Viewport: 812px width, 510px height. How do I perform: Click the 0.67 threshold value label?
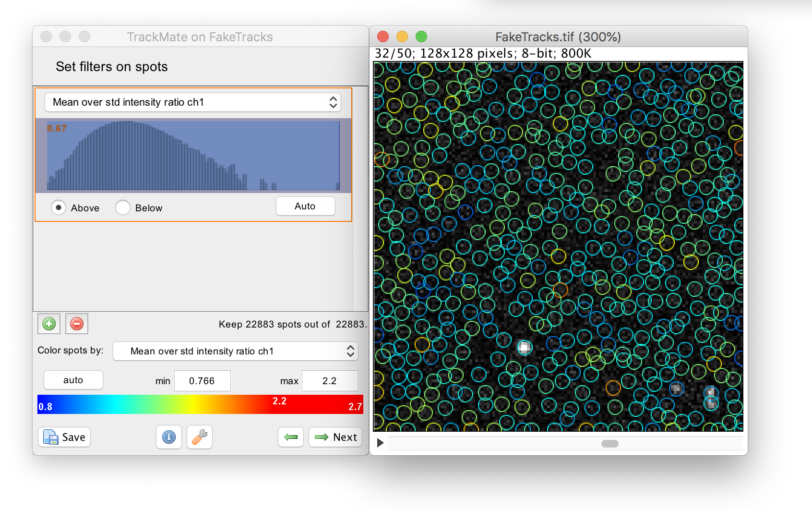[x=57, y=128]
